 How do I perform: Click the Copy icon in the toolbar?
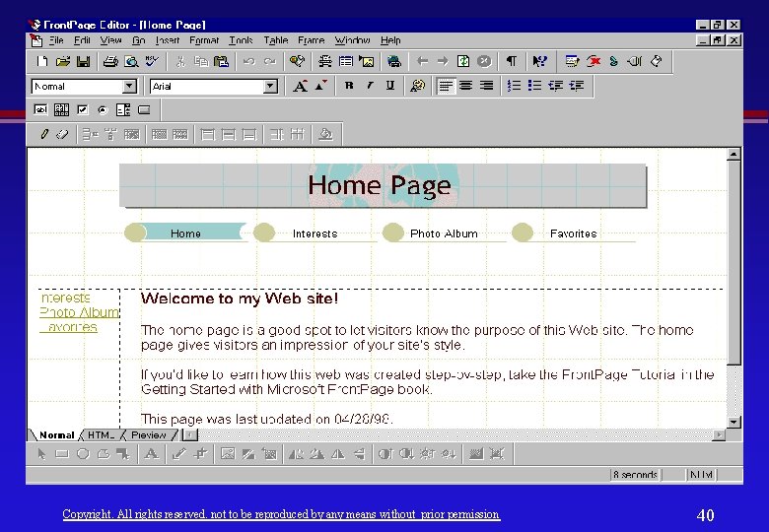[201, 61]
